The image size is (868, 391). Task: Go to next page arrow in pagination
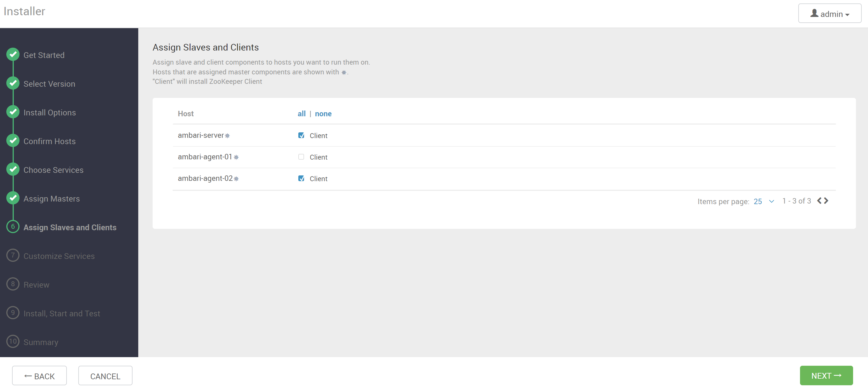point(826,201)
